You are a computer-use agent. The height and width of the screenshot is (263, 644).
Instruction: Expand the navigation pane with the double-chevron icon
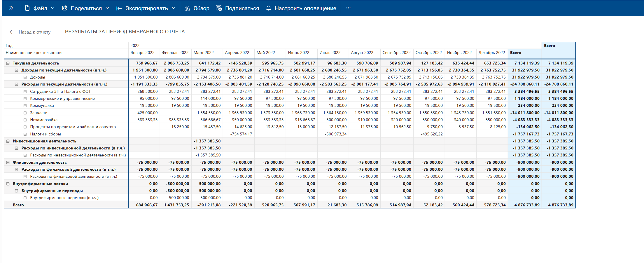coord(11,8)
